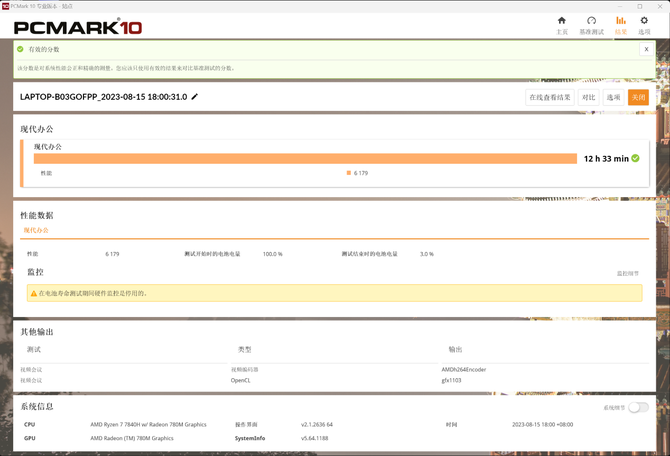Click the orange legend swatch next to 6 179

click(349, 173)
